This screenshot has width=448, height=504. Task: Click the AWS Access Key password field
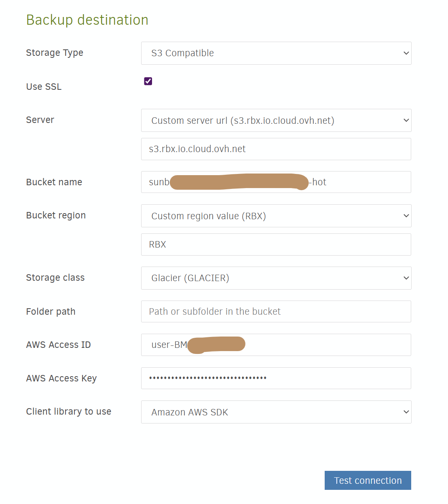click(276, 379)
